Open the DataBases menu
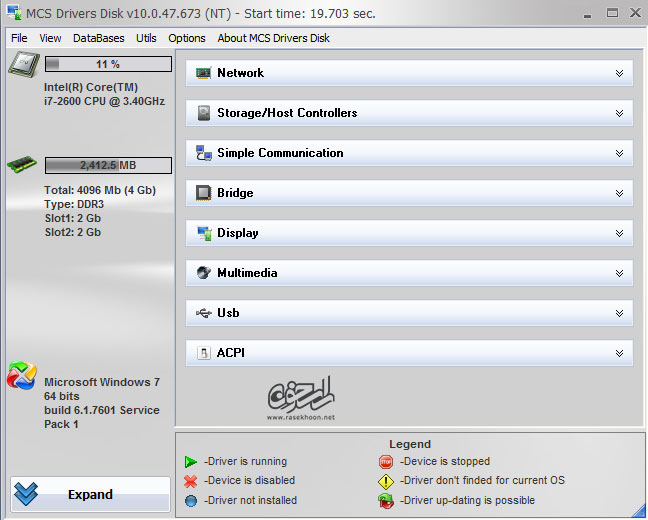The image size is (648, 520). 99,38
